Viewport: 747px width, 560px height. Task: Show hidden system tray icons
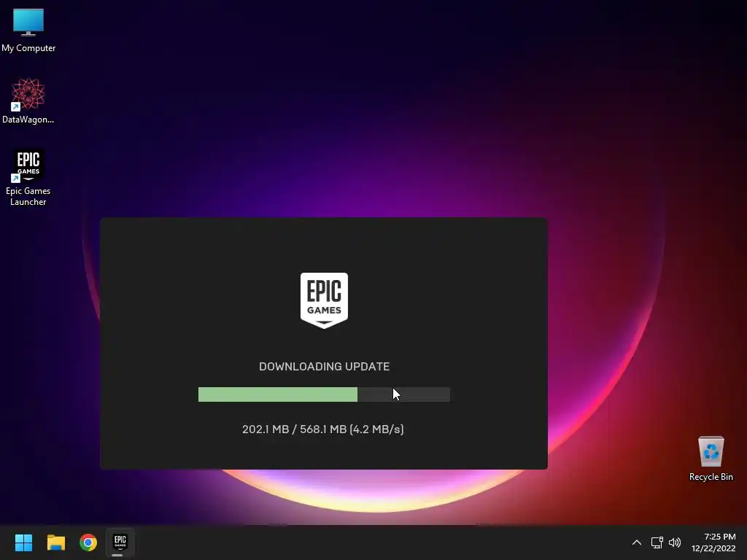[x=636, y=542]
